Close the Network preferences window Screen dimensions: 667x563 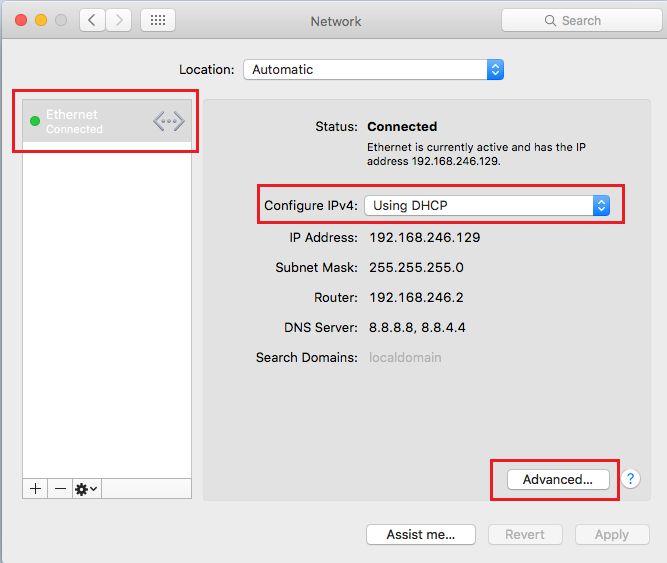coord(20,20)
